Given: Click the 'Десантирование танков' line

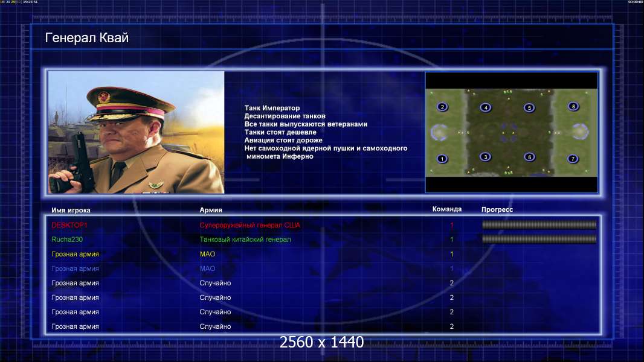Looking at the screenshot, I should [x=285, y=116].
